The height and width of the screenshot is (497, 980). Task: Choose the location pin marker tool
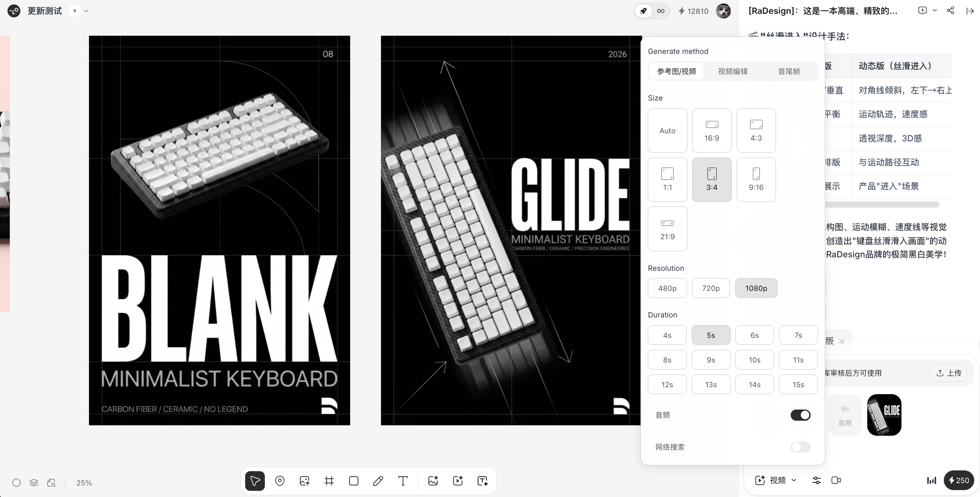[280, 481]
